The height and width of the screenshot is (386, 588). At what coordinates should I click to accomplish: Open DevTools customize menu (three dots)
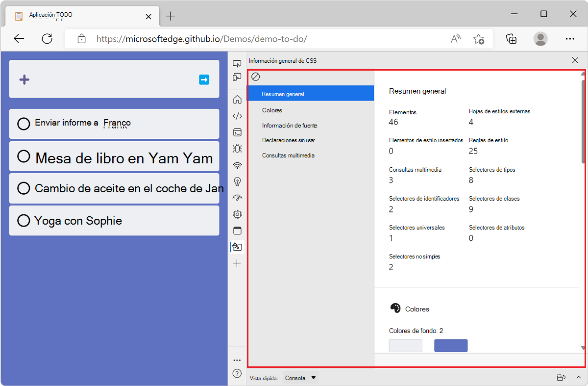pyautogui.click(x=237, y=360)
